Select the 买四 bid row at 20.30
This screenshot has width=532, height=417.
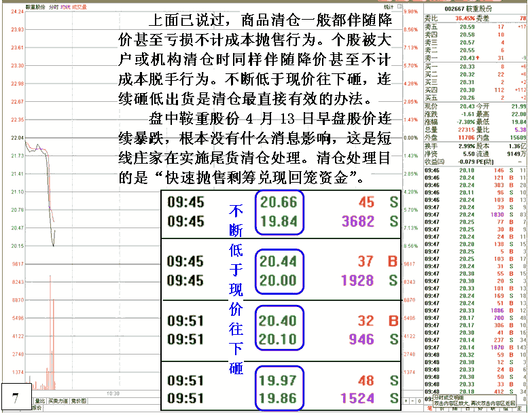[x=475, y=90]
